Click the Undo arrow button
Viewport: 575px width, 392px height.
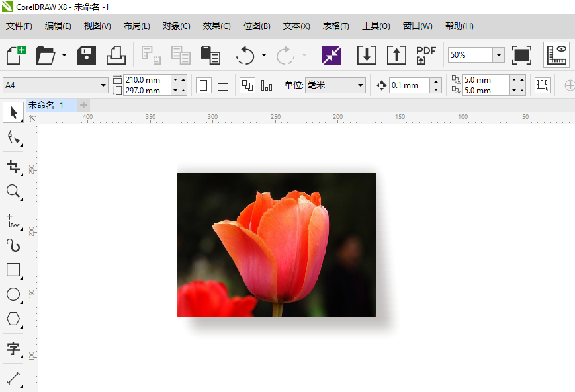coord(245,55)
